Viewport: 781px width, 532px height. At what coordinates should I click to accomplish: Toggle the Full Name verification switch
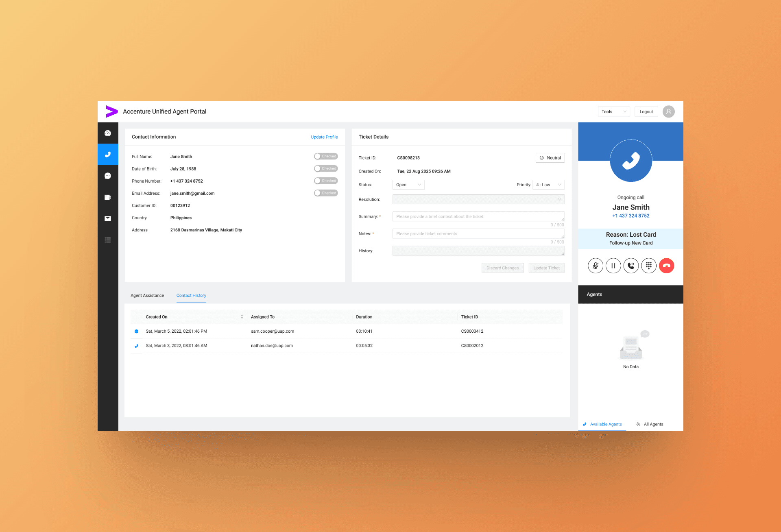(x=326, y=156)
